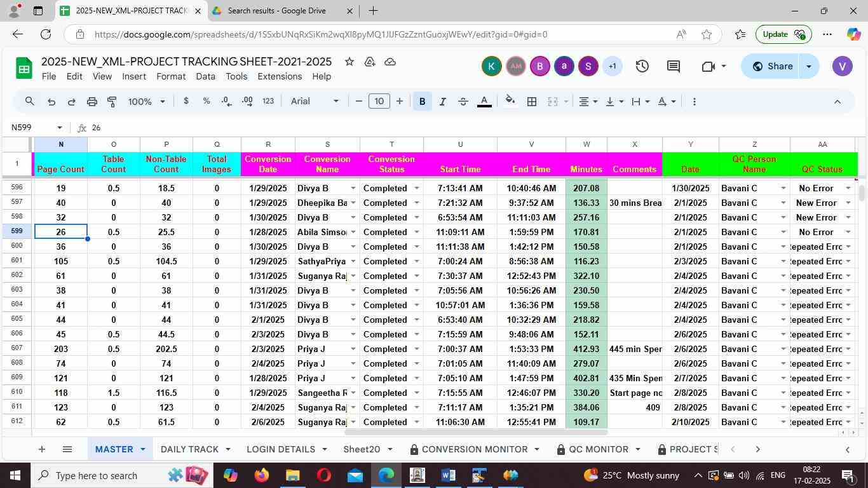This screenshot has width=868, height=488.
Task: Decrease font size with minus
Action: pyautogui.click(x=359, y=102)
